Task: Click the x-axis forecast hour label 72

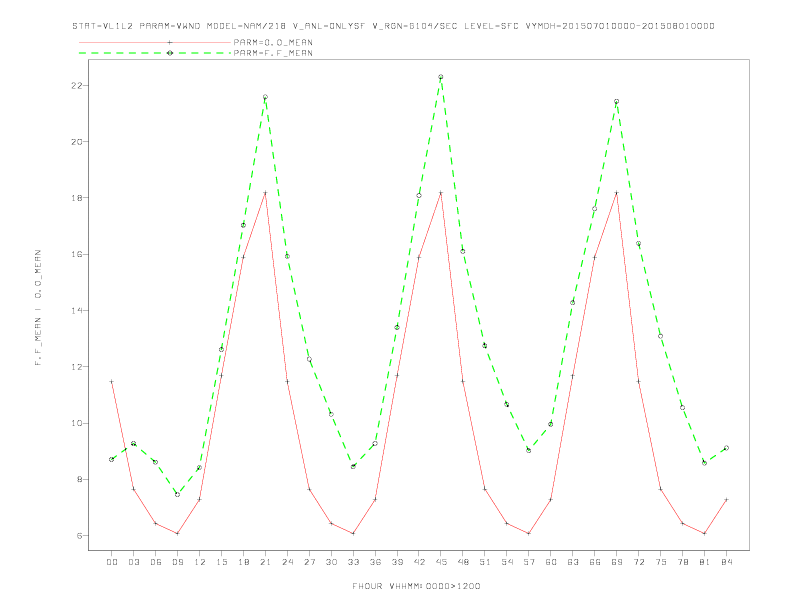Action: point(639,562)
